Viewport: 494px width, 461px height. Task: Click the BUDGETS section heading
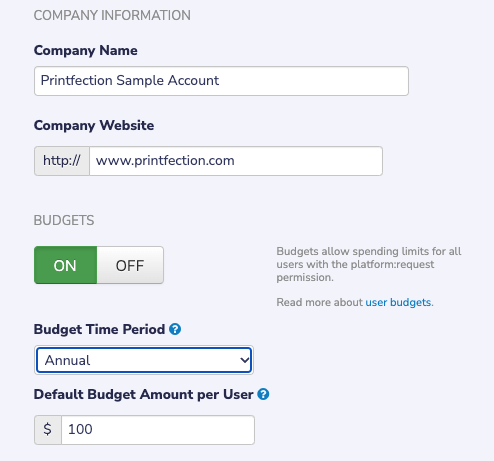coord(64,220)
